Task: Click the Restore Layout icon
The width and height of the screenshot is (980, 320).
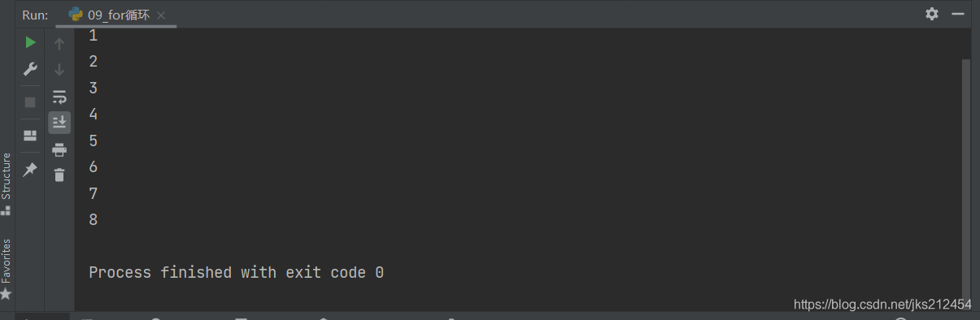Action: (x=30, y=136)
